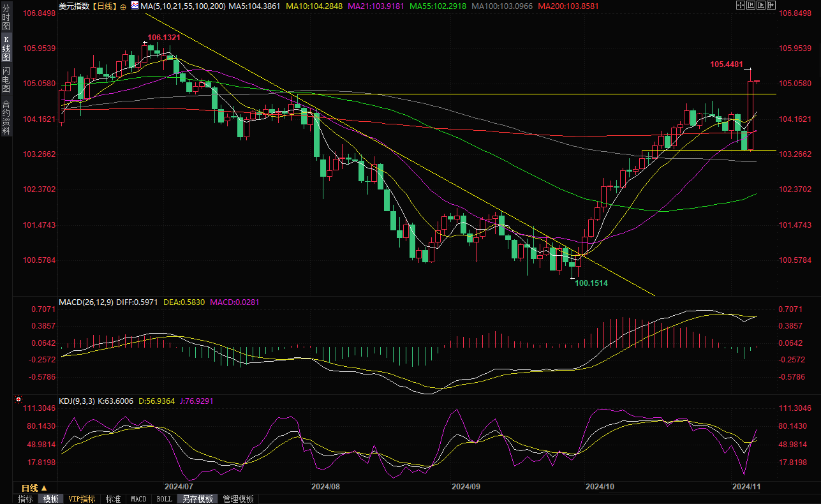The width and height of the screenshot is (821, 504).
Task: Click 另存模板 to save template
Action: 196,499
